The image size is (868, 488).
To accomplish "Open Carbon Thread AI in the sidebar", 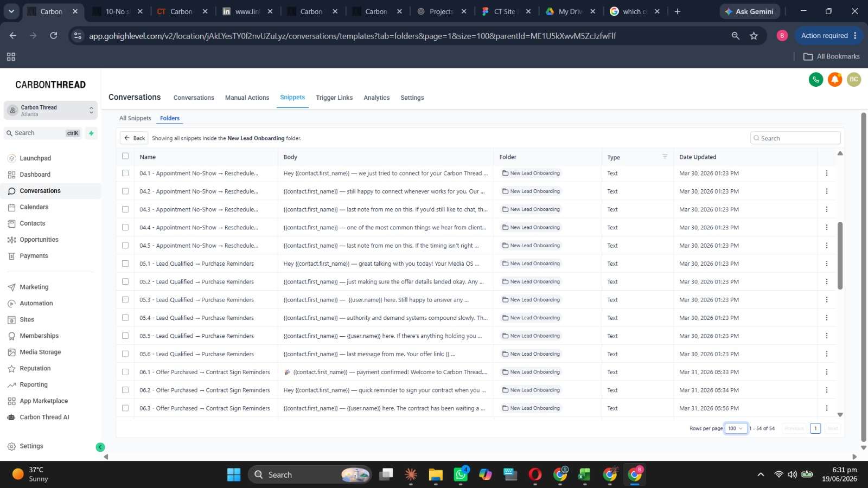I will pyautogui.click(x=44, y=417).
